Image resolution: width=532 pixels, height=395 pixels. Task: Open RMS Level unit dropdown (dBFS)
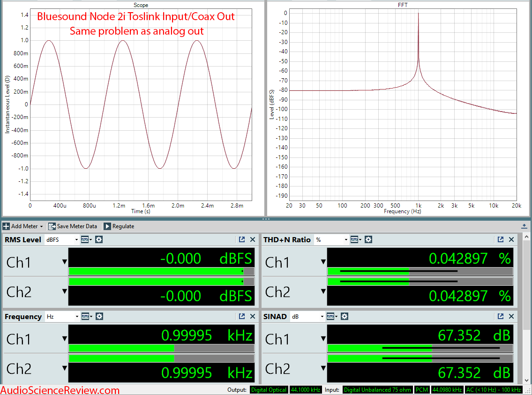[x=62, y=240]
